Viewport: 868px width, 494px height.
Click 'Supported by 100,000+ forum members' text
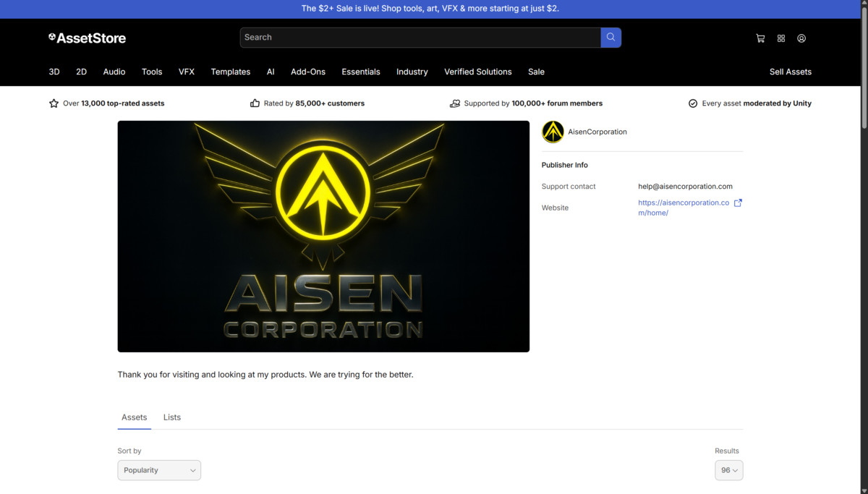[x=533, y=103]
